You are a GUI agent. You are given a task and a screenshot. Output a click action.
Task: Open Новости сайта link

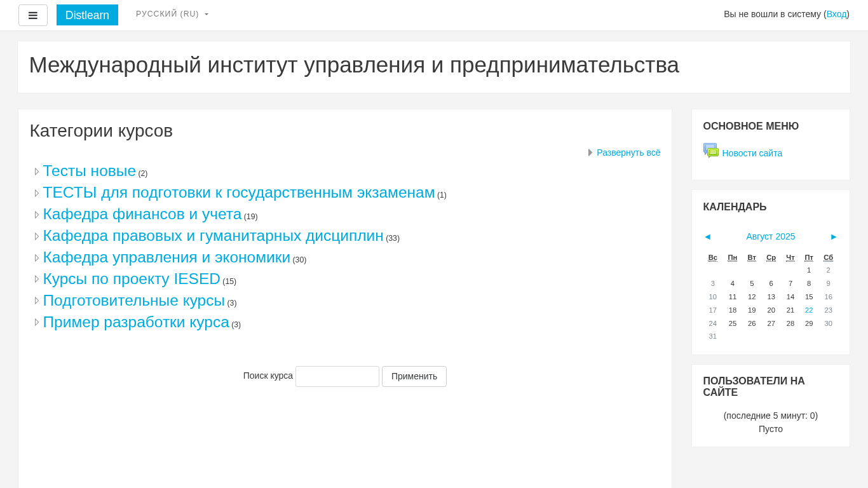[x=752, y=153]
